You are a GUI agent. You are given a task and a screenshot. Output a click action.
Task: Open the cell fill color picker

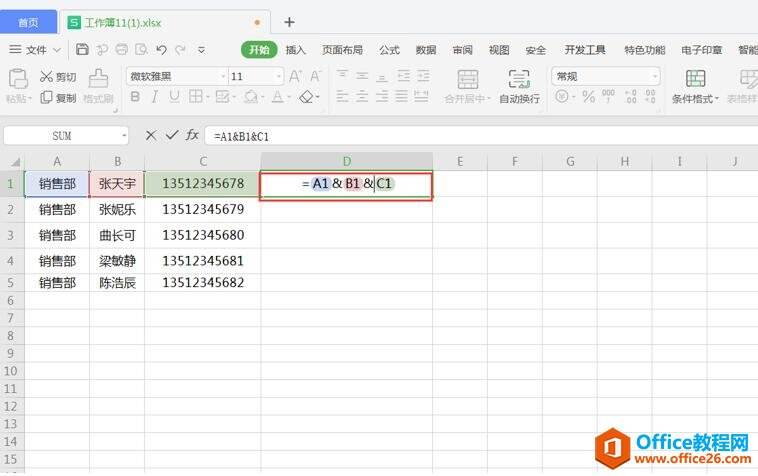(x=250, y=97)
